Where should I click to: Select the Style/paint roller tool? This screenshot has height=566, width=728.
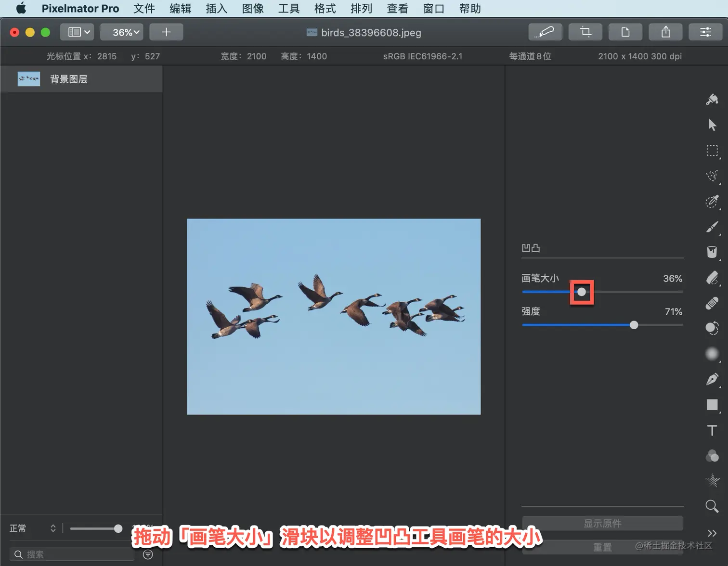click(712, 100)
